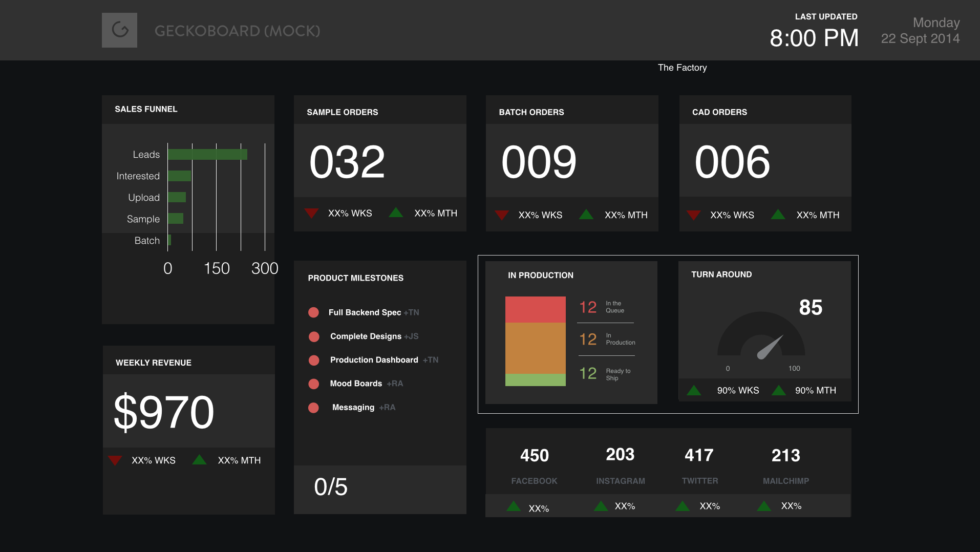Click the GECKOBOARD (MOCK) title
The height and width of the screenshot is (552, 980).
pyautogui.click(x=238, y=31)
